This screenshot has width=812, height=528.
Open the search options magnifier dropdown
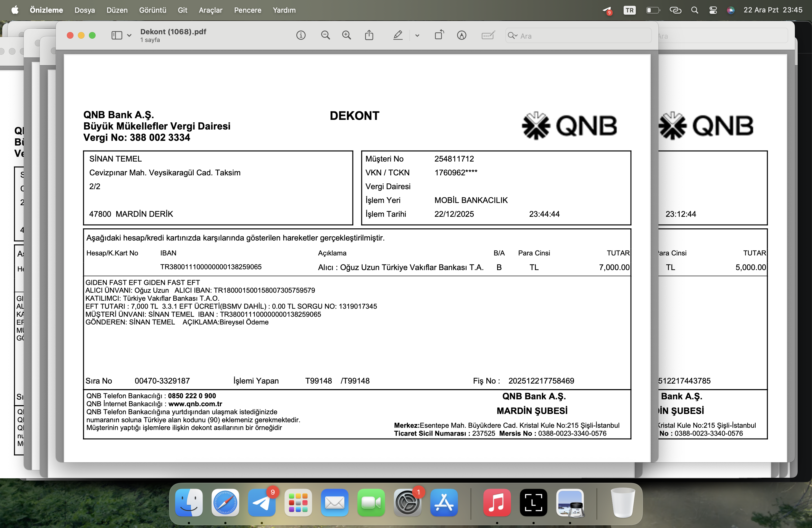pos(512,35)
